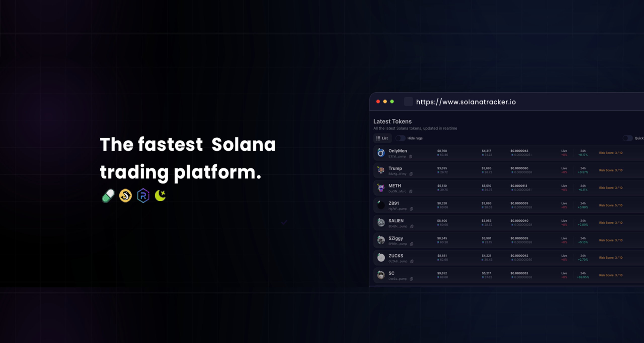Image resolution: width=644 pixels, height=343 pixels.
Task: Copy the Trump token address
Action: 411,174
